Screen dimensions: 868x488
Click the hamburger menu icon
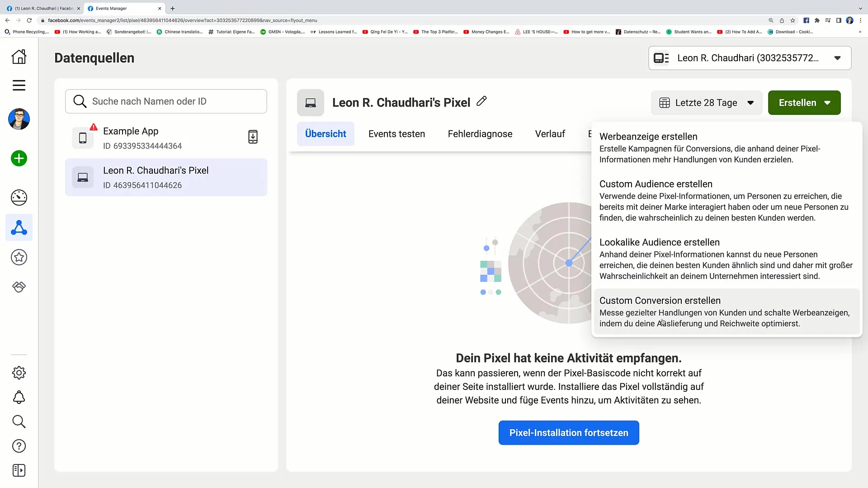pos(19,86)
